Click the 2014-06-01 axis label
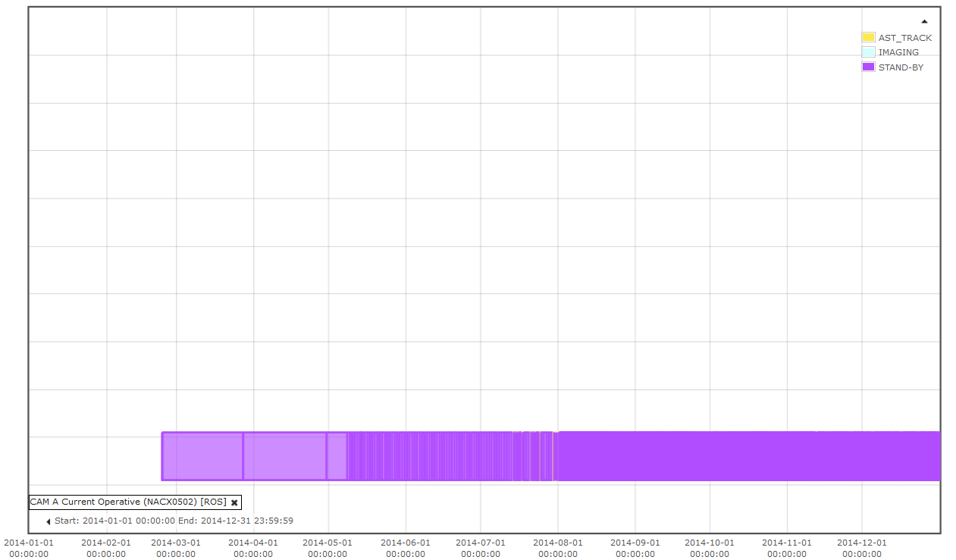 point(406,548)
